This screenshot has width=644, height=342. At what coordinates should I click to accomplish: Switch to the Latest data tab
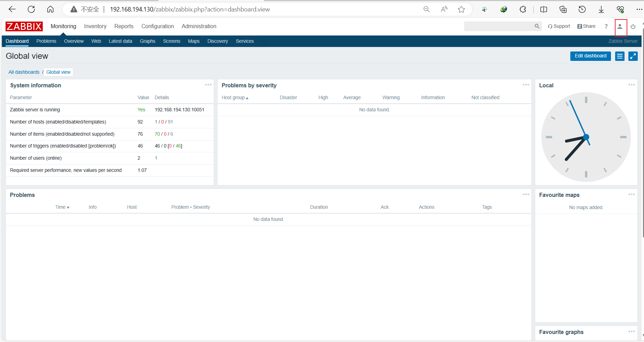pos(120,41)
